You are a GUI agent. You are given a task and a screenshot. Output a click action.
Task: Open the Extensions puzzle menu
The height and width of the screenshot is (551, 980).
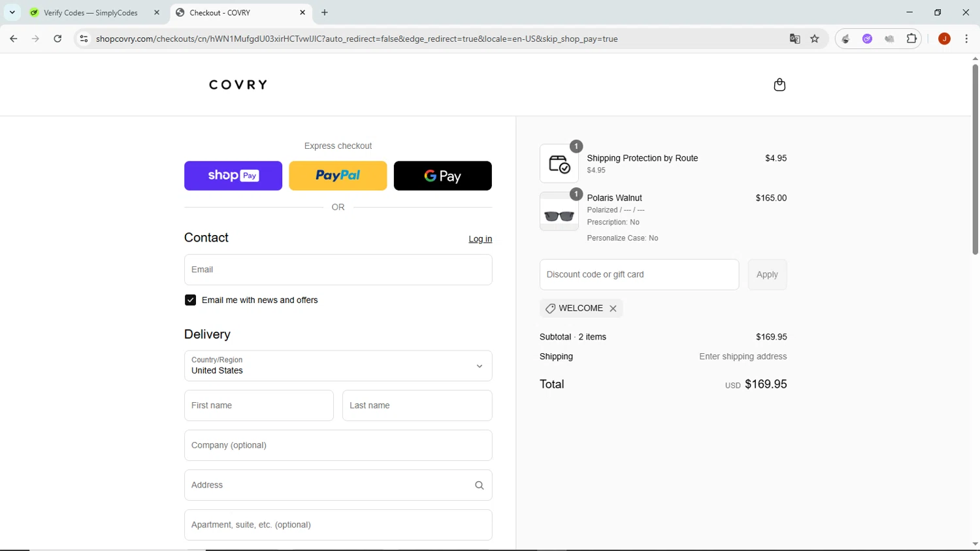pos(911,39)
